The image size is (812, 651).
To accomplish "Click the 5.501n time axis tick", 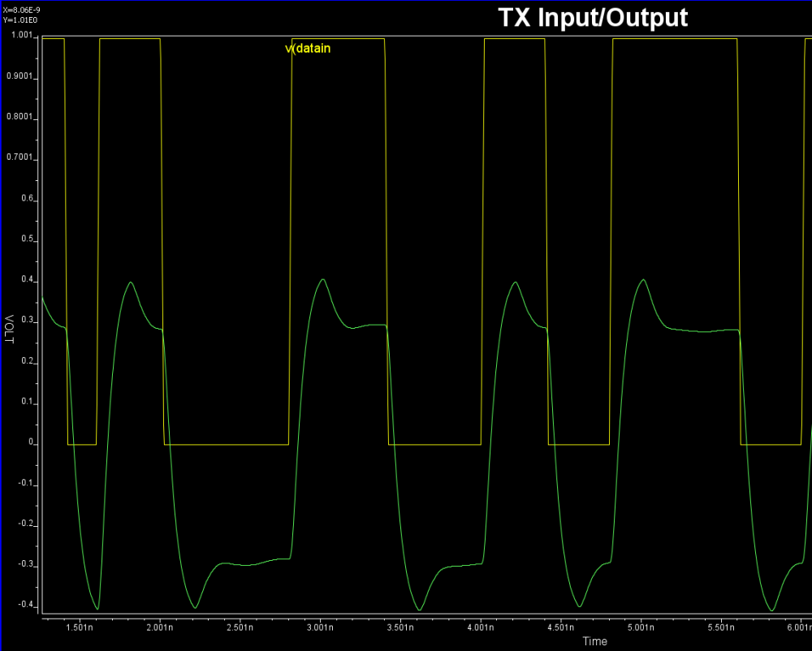I will click(x=723, y=627).
